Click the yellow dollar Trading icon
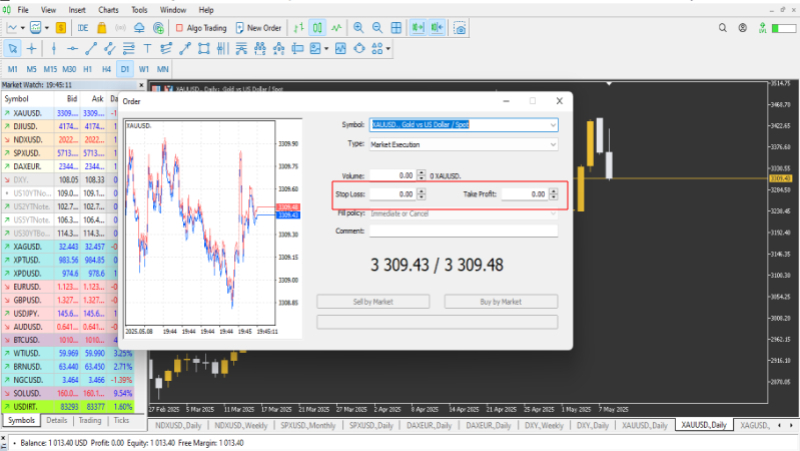This screenshot has width=800, height=451. click(x=61, y=28)
